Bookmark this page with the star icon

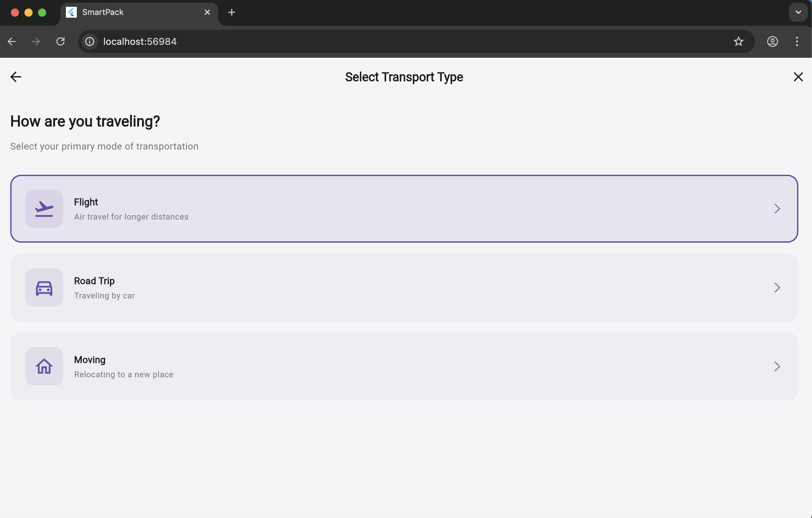coord(738,41)
